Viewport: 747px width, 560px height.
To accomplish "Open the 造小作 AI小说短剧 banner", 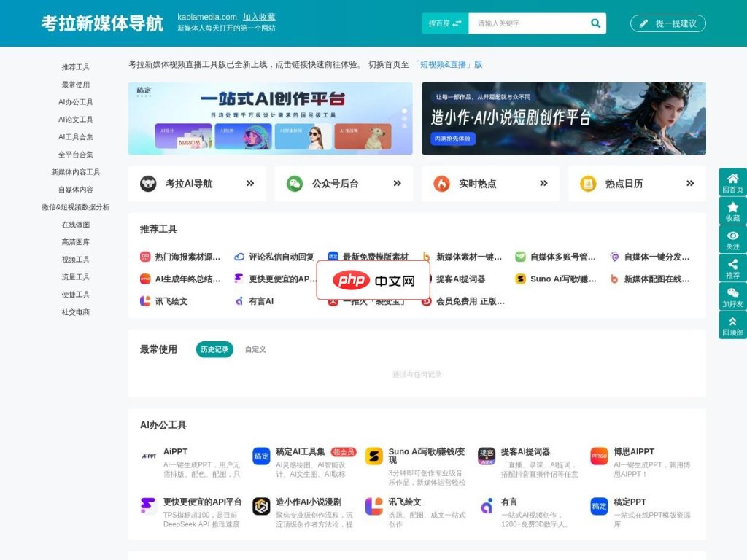I will coord(564,118).
